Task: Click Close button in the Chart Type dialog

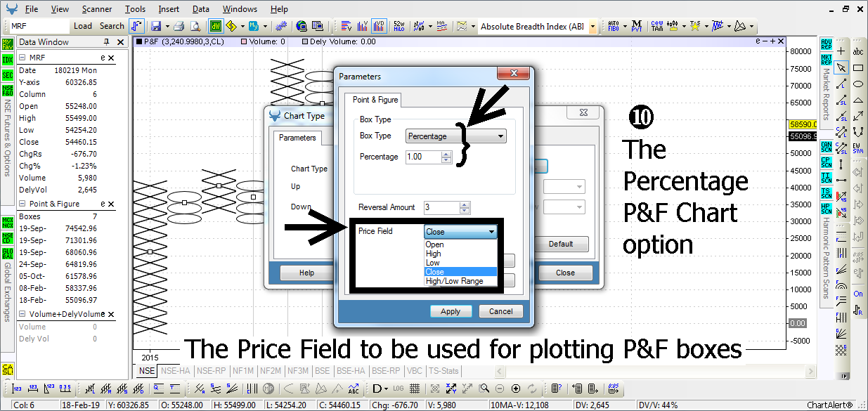Action: click(565, 273)
